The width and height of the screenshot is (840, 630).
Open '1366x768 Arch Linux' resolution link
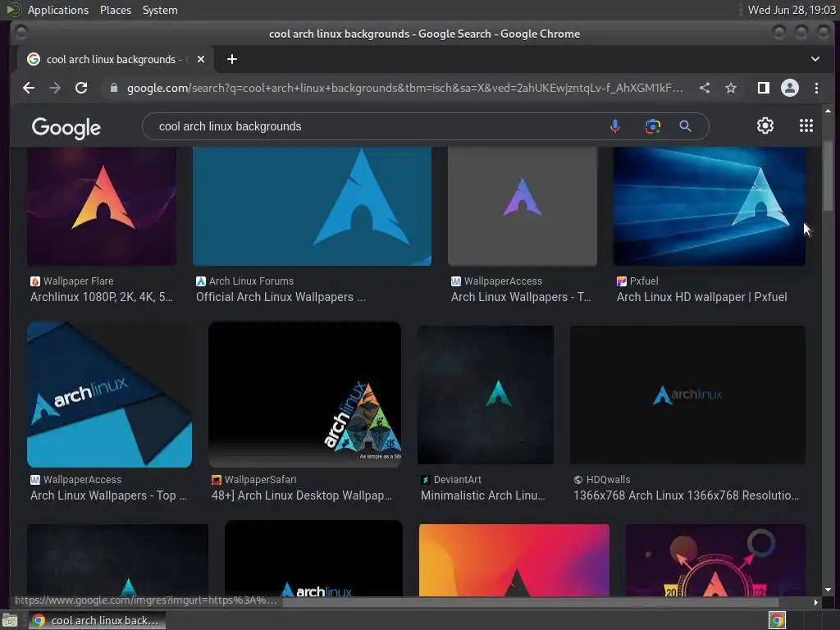click(x=686, y=495)
